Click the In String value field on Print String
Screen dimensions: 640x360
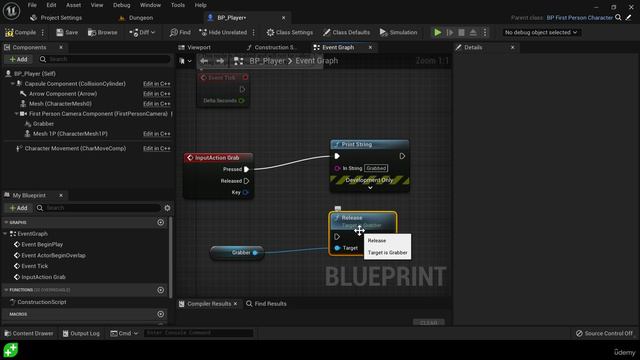(376, 168)
